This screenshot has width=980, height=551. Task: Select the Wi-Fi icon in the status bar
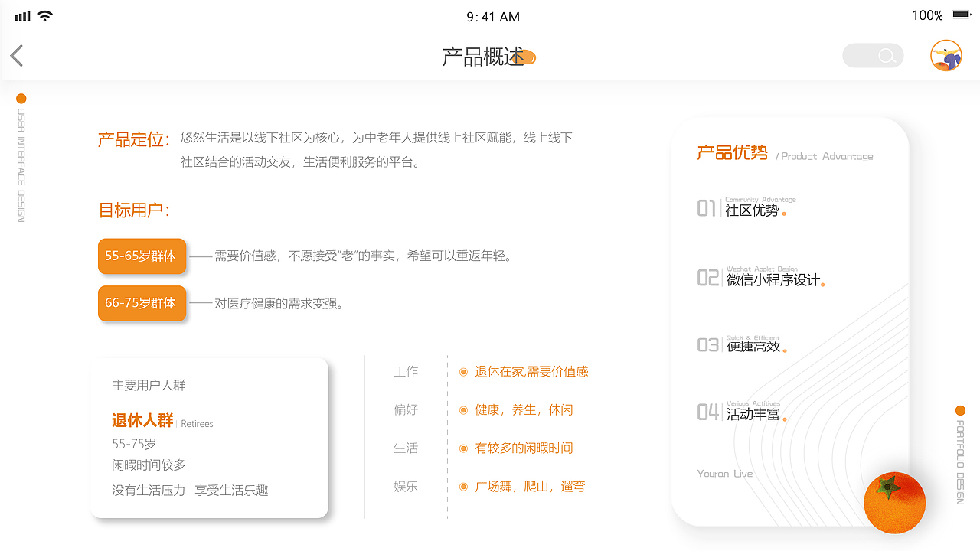point(44,15)
